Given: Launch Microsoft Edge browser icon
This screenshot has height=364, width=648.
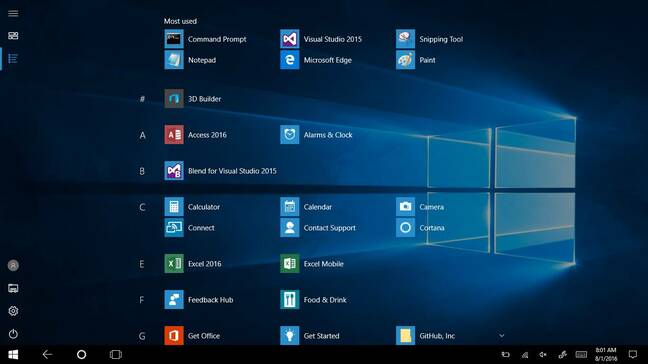Looking at the screenshot, I should (x=290, y=60).
